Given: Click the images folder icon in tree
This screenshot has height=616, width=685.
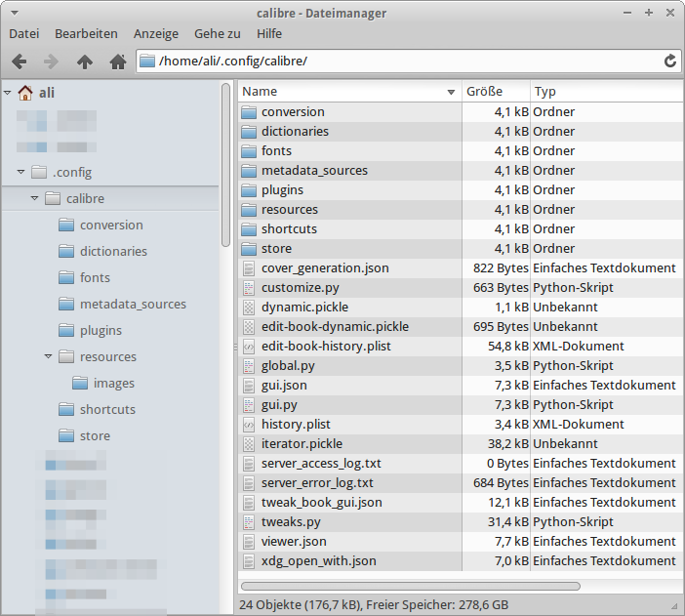Looking at the screenshot, I should 79,383.
